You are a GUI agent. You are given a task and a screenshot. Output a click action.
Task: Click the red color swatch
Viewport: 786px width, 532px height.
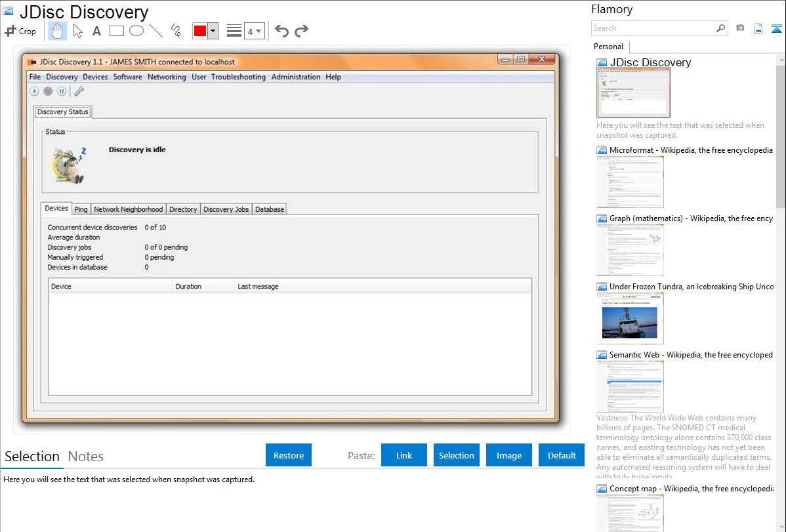[200, 31]
